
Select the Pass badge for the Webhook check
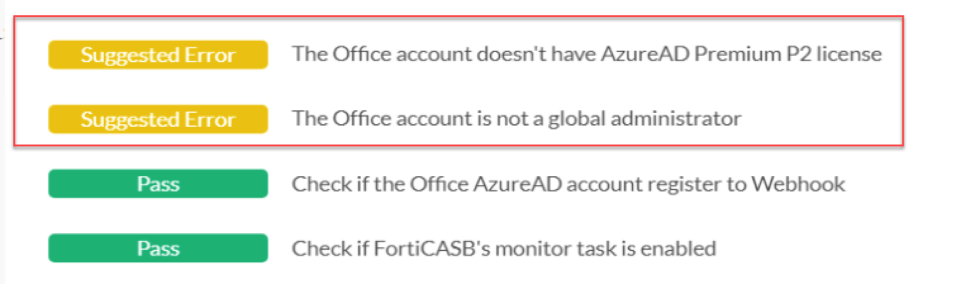[x=158, y=184]
